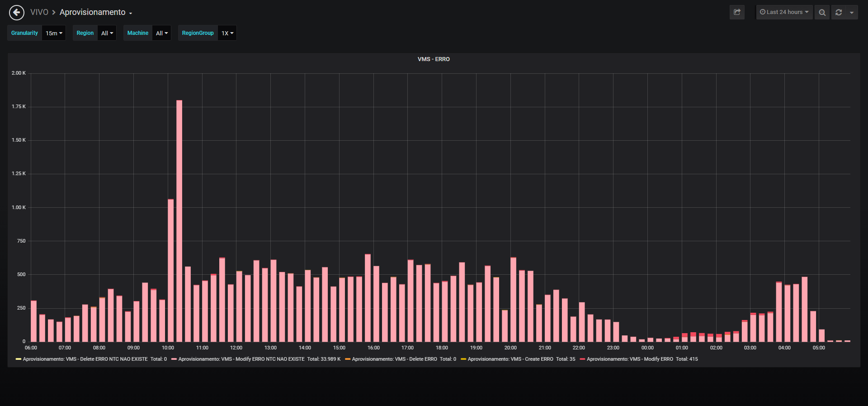Click the Modify ERRO red color swatch
Screen dimensions: 868x406
coord(582,359)
